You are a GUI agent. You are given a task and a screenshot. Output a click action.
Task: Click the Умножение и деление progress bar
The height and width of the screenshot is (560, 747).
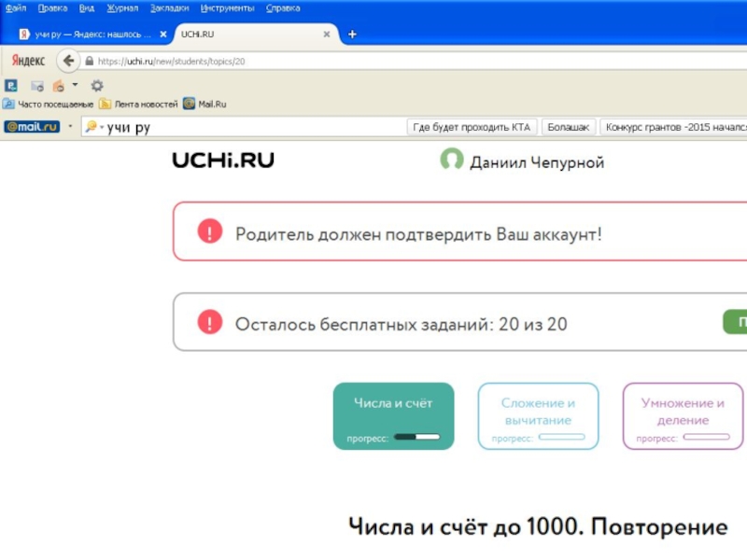coord(707,437)
